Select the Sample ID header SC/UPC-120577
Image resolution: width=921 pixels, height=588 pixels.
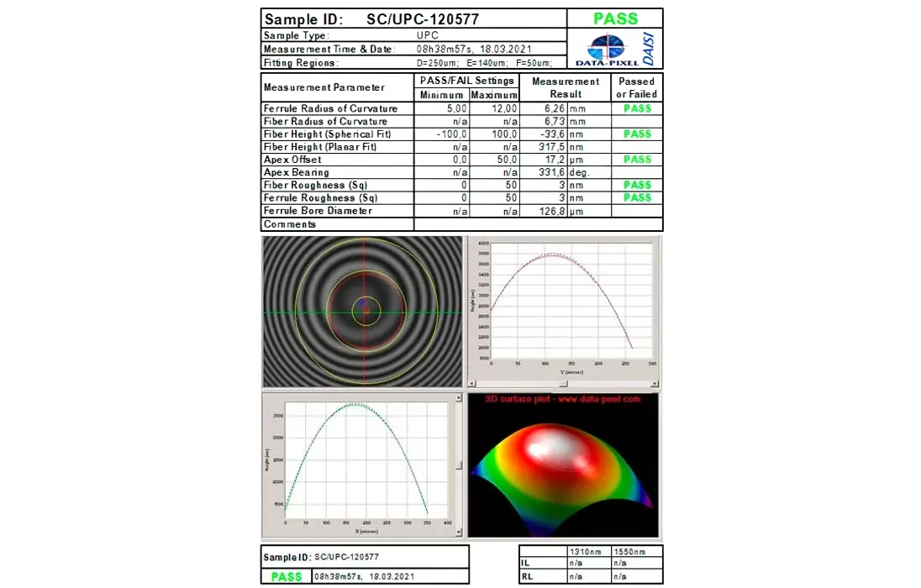click(x=423, y=19)
